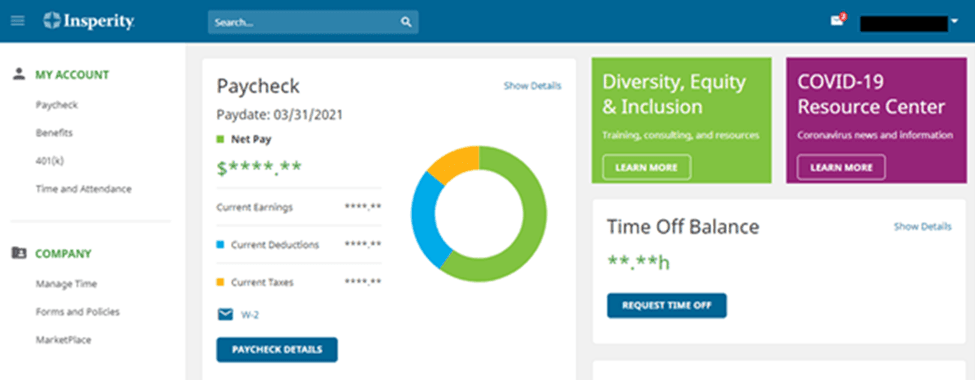
Task: Expand the user account dropdown arrow
Action: 954,22
